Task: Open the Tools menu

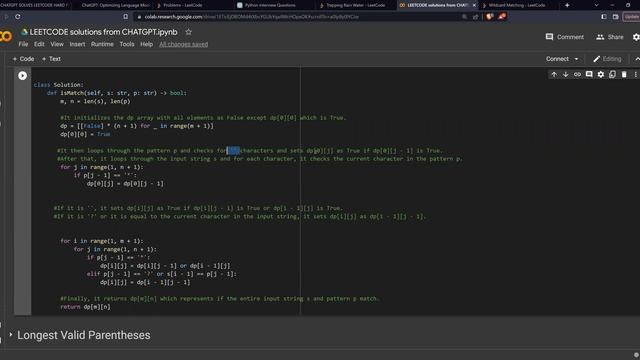Action: point(127,44)
